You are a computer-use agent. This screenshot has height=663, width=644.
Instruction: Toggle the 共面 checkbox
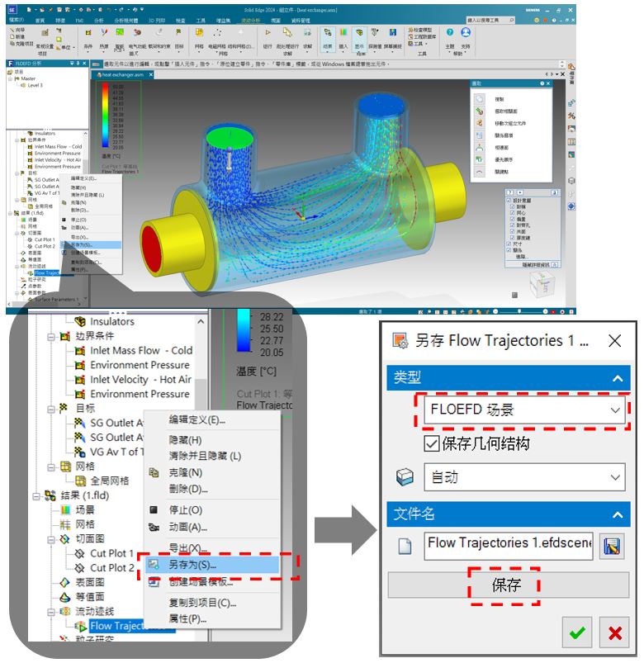[x=513, y=231]
